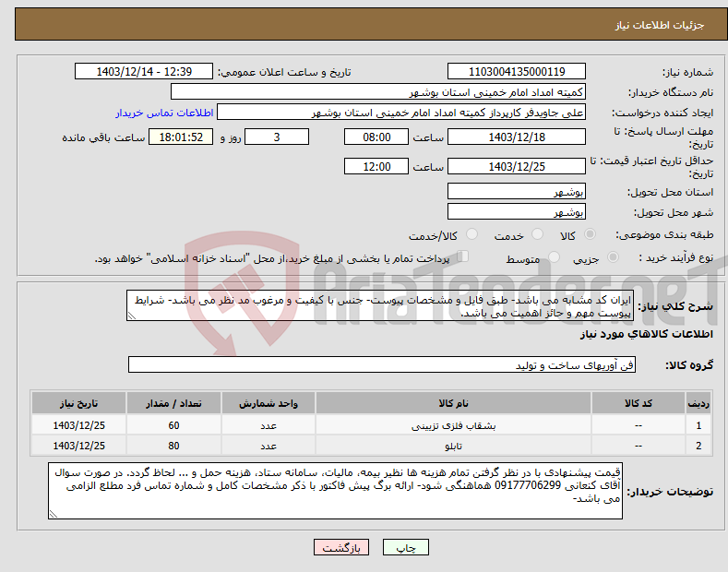
Task: Click the توضیحات خریدار label
Action: pyautogui.click(x=670, y=491)
